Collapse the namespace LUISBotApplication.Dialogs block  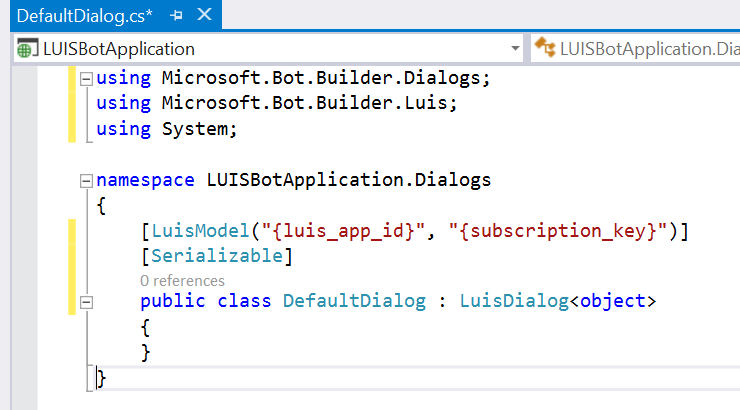(85, 181)
